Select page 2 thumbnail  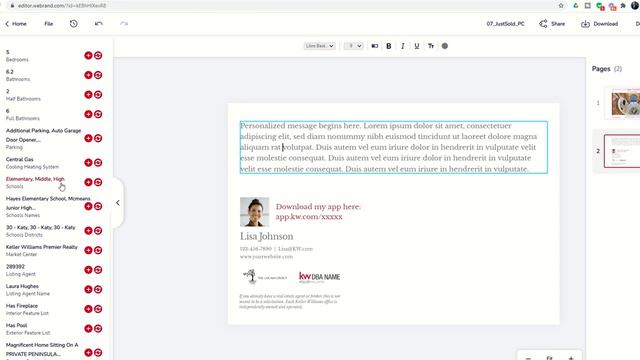pyautogui.click(x=622, y=151)
